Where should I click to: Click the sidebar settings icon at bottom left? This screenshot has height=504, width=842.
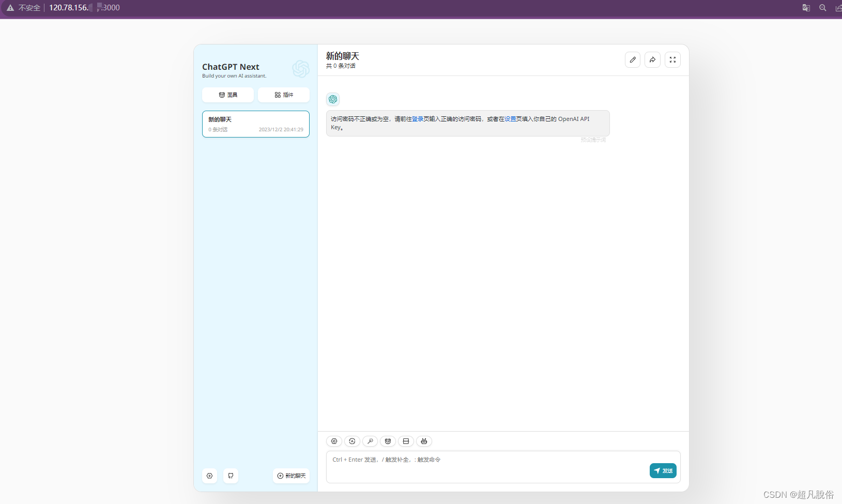[209, 476]
